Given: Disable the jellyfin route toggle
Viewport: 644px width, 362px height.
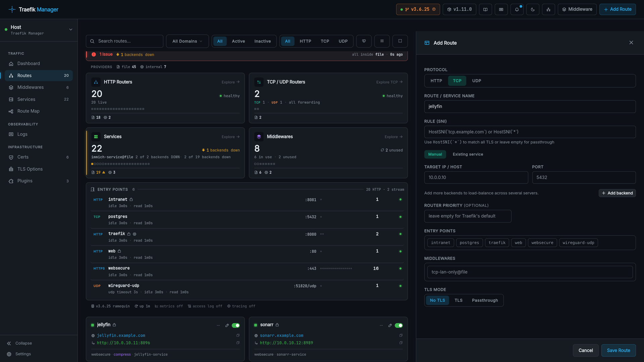Looking at the screenshot, I should tap(236, 325).
